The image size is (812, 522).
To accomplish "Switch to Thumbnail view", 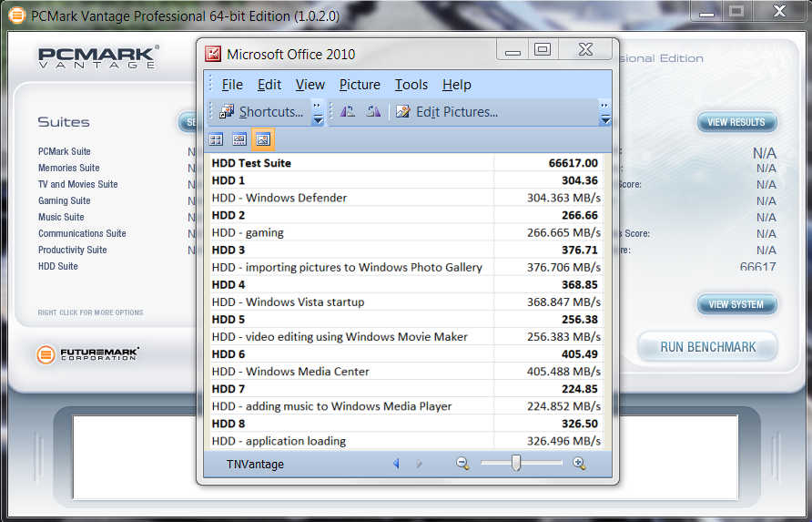I will click(x=216, y=139).
